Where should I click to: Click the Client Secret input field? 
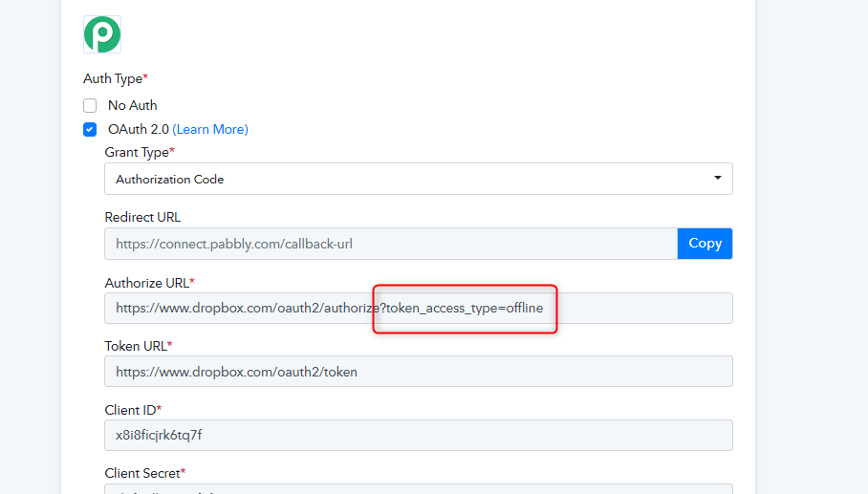[x=418, y=489]
